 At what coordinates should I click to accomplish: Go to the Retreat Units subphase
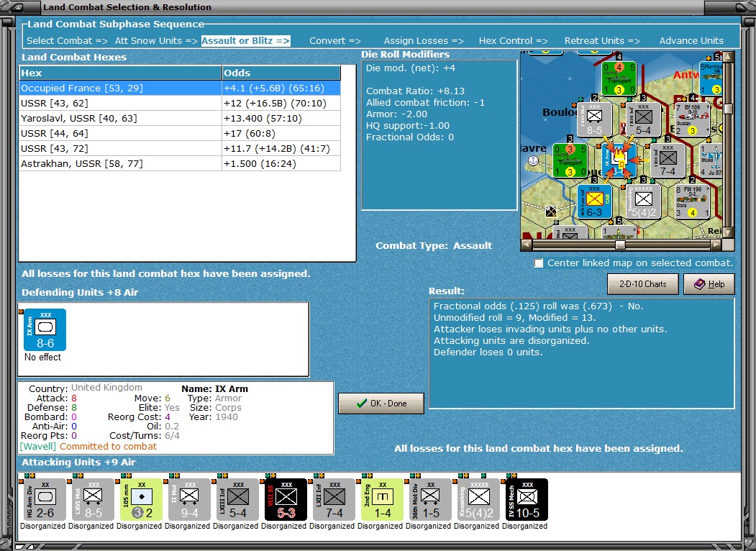[602, 41]
